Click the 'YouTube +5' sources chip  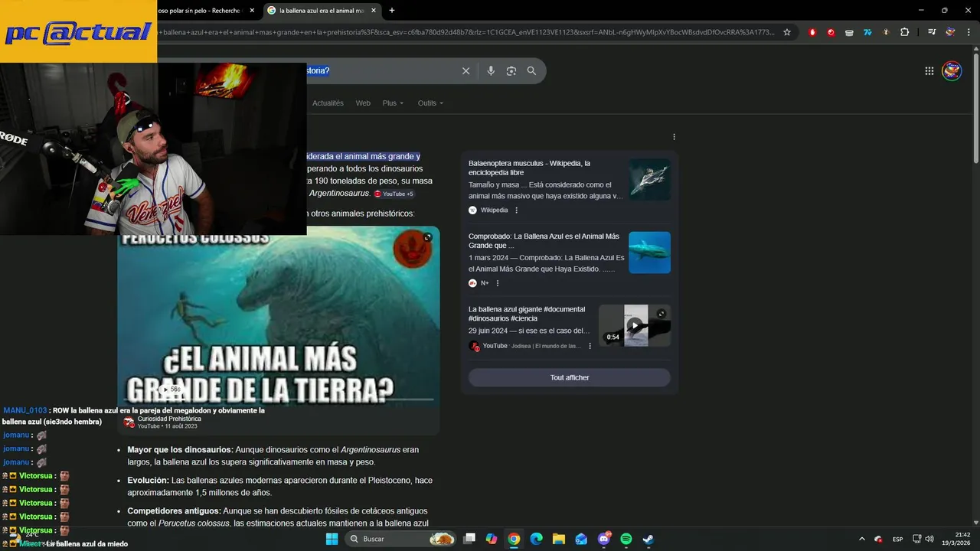coord(394,194)
